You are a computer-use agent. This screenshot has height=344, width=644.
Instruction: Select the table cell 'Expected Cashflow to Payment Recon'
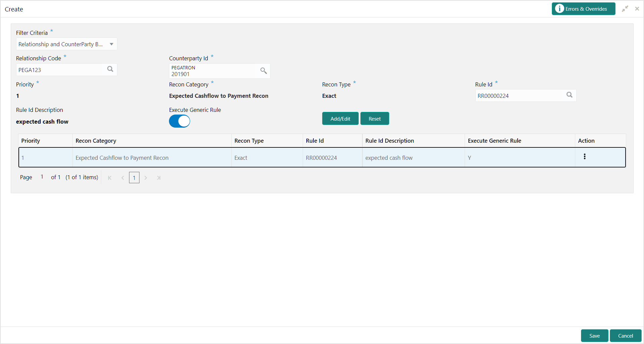(152, 158)
